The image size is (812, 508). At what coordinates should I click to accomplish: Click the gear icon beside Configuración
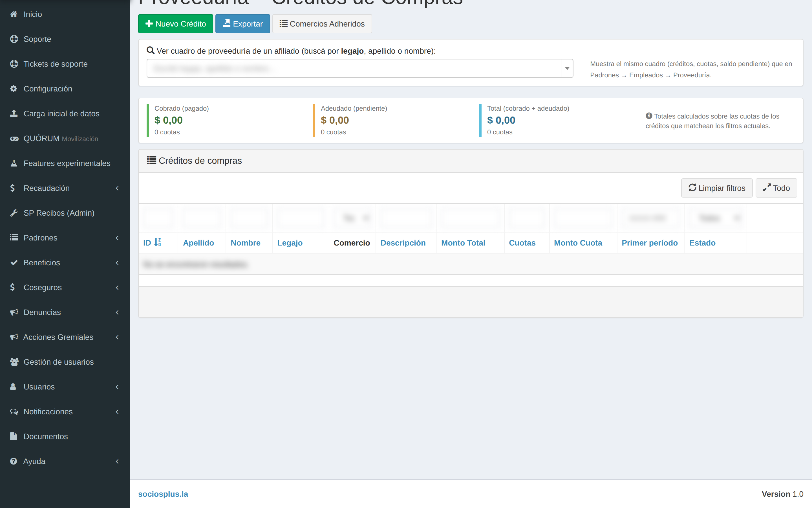(14, 89)
